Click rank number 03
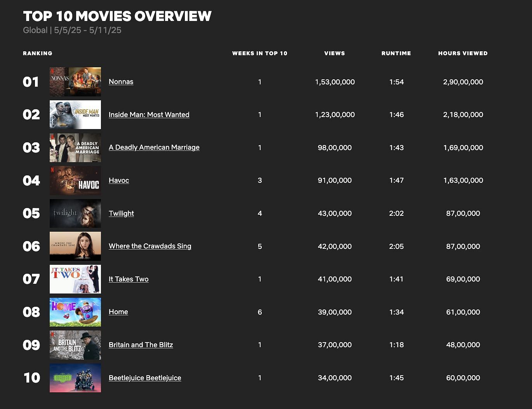Screen dimensions: 532x409 coord(31,148)
